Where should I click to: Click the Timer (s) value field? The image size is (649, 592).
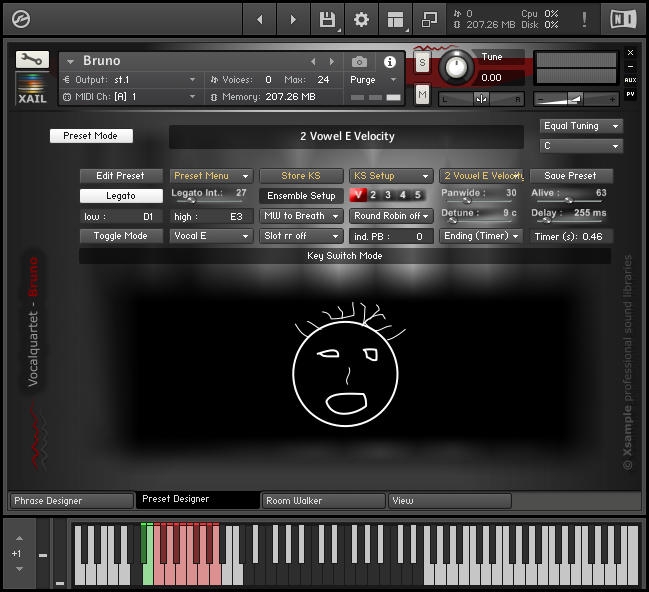tap(571, 236)
